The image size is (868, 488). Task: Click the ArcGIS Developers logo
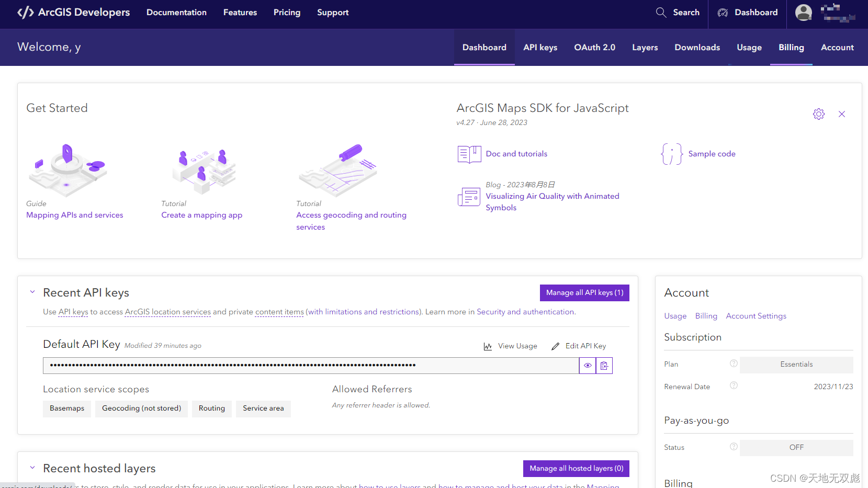pos(73,12)
